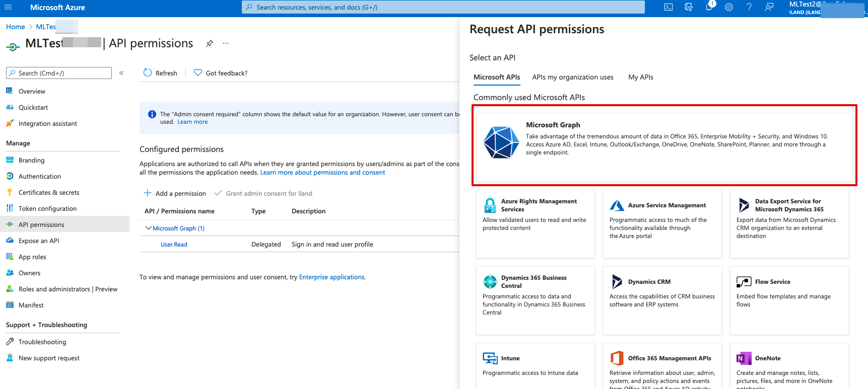Open portal settings gear icon

pos(729,7)
